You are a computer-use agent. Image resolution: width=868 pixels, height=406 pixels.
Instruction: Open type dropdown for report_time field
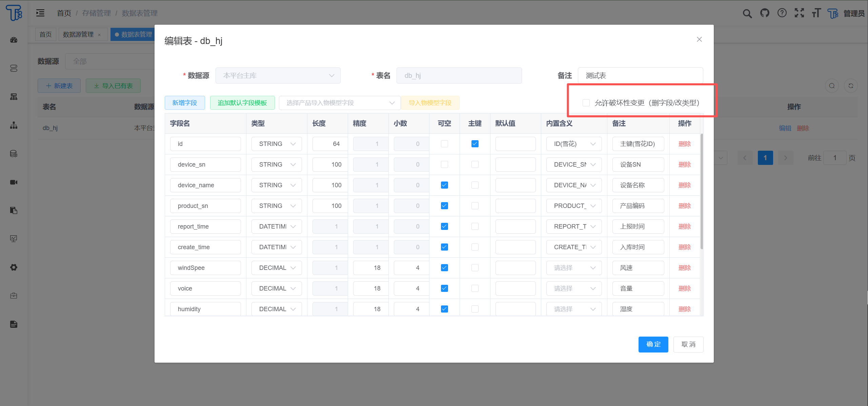point(277,227)
